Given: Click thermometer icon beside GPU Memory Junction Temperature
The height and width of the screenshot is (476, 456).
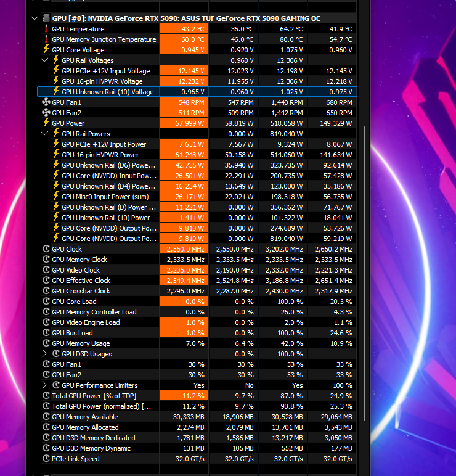Looking at the screenshot, I should pos(46,39).
